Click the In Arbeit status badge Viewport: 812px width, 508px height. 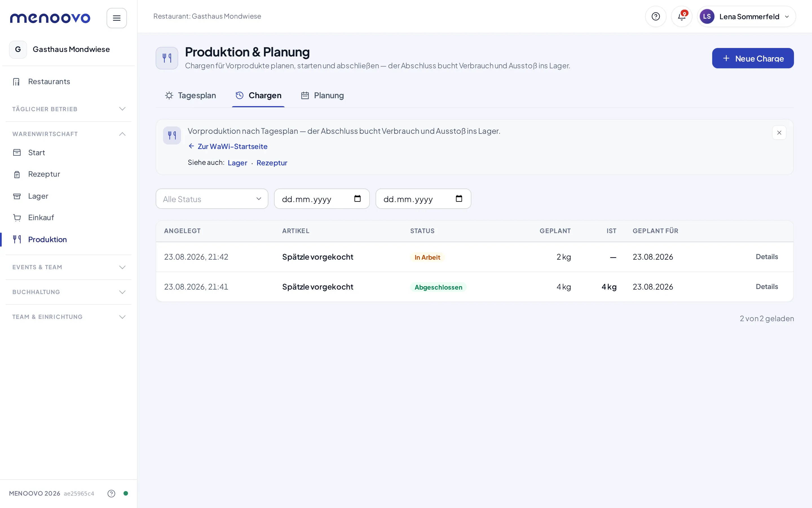[x=427, y=257]
